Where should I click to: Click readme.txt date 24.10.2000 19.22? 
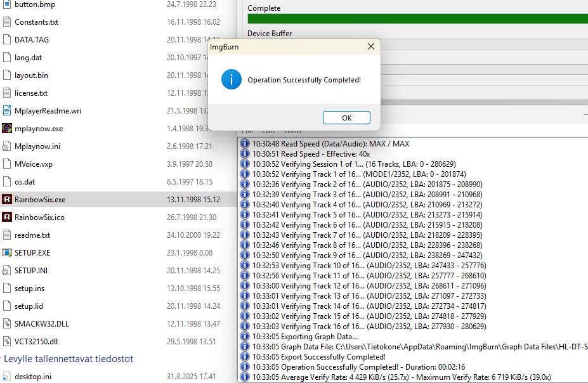[193, 235]
